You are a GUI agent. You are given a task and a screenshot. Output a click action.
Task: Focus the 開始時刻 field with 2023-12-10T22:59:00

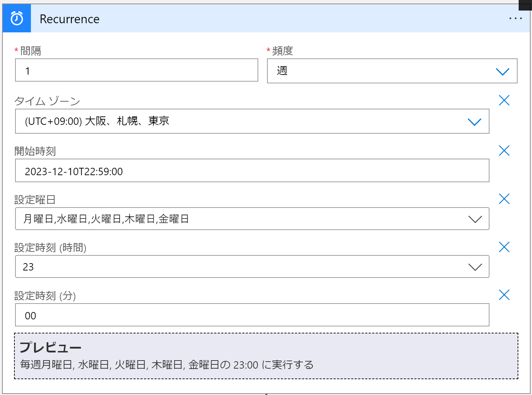tap(252, 171)
